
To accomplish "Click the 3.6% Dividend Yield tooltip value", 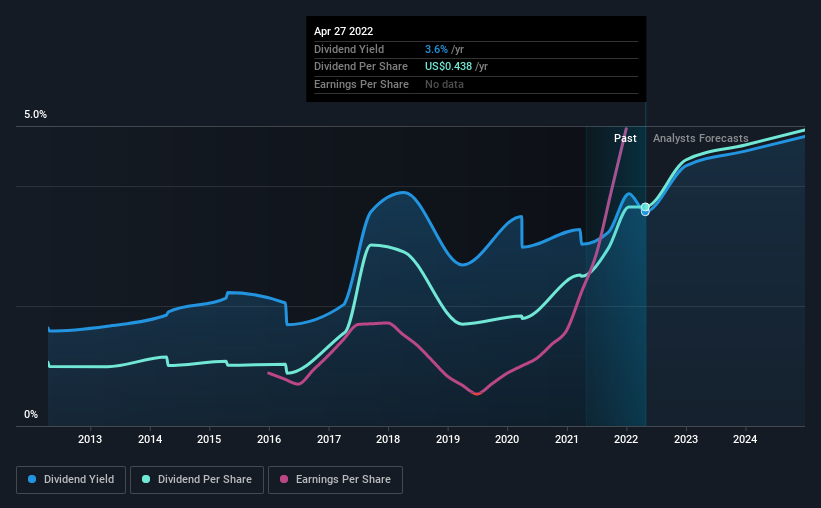I will [x=436, y=49].
